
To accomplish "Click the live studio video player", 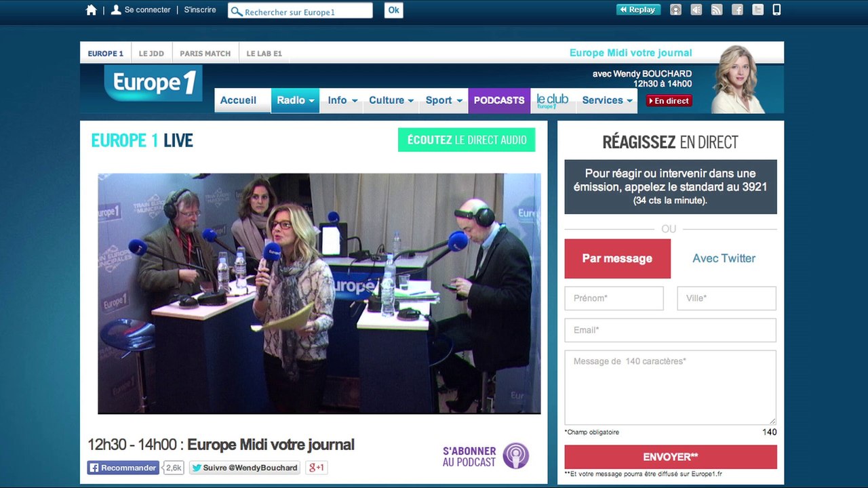I will click(319, 293).
